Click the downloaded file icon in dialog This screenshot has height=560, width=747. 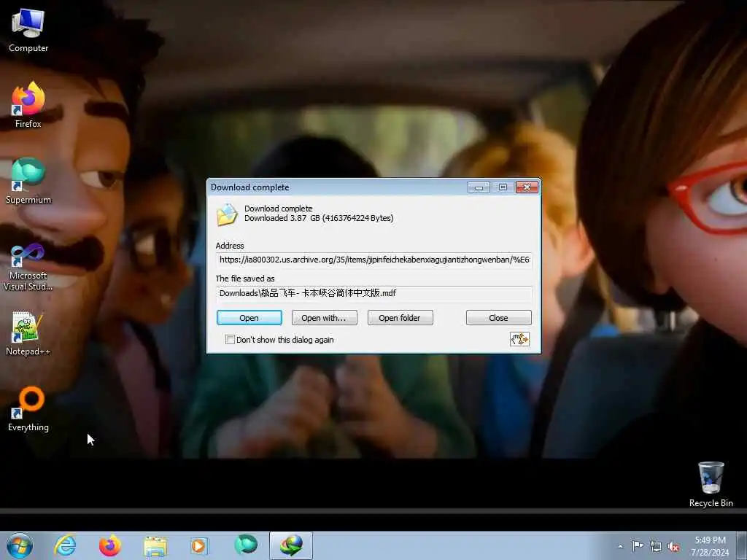pyautogui.click(x=227, y=215)
